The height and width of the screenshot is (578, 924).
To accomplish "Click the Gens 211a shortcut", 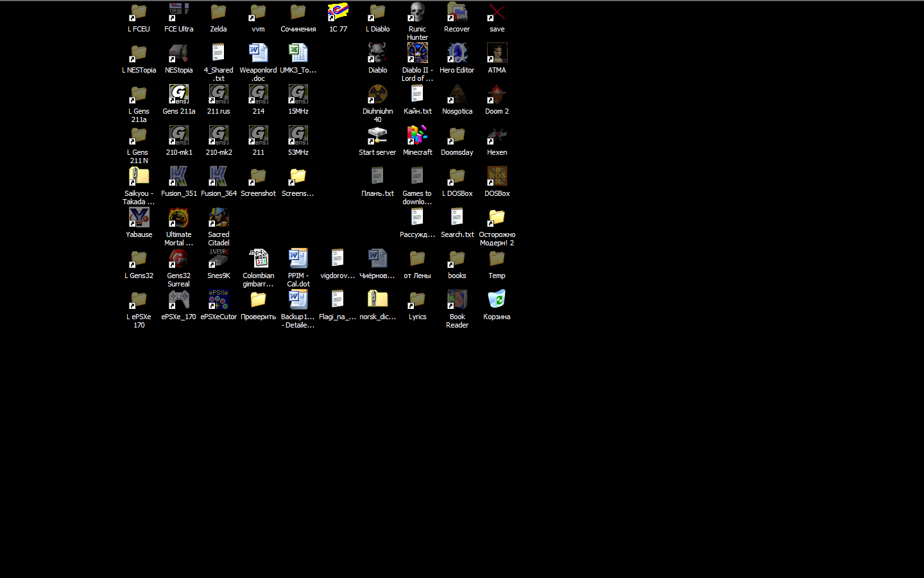I will pos(178,95).
